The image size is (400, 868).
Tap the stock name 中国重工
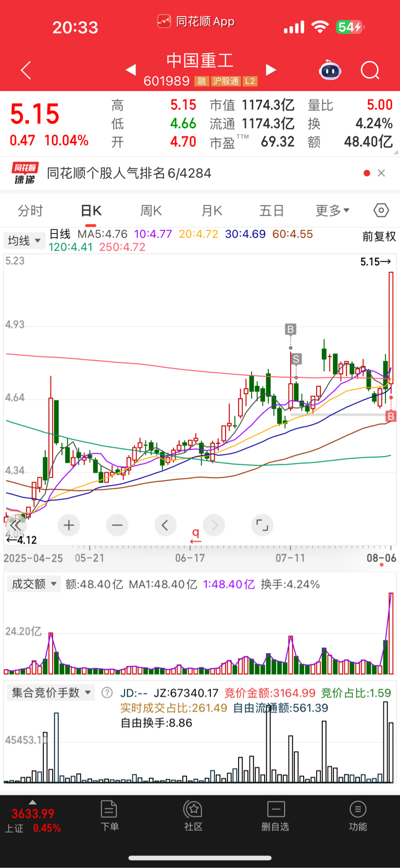pyautogui.click(x=200, y=60)
